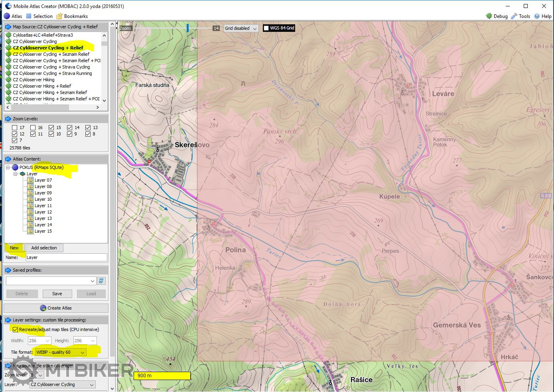The width and height of the screenshot is (554, 392).
Task: Open the Grid disabled dropdown
Action: tap(255, 29)
